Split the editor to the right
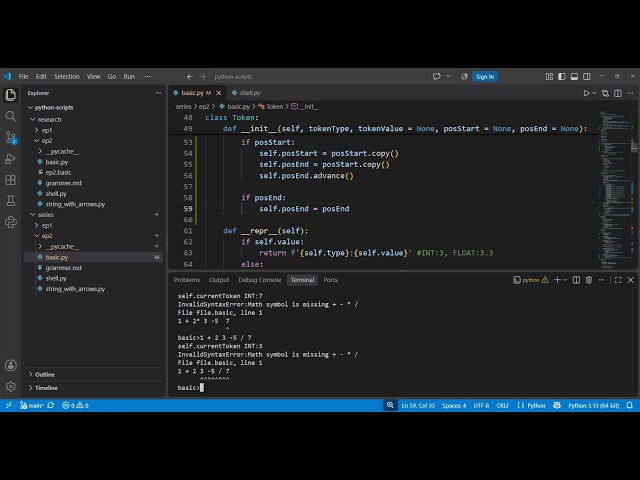This screenshot has width=640, height=480. point(618,93)
